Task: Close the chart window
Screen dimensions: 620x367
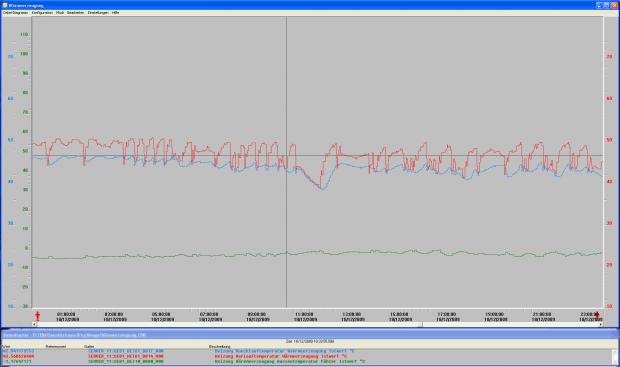Action: pyautogui.click(x=614, y=5)
